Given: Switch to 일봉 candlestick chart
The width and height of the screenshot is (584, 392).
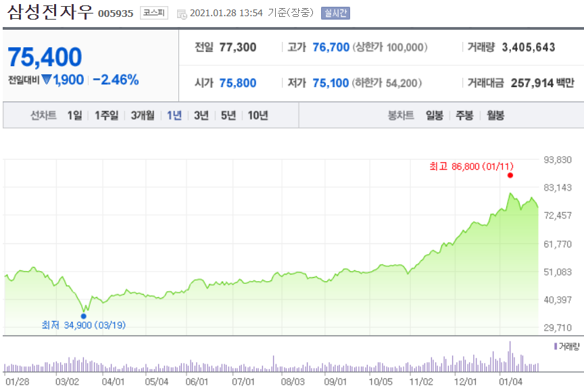Looking at the screenshot, I should pyautogui.click(x=435, y=116).
